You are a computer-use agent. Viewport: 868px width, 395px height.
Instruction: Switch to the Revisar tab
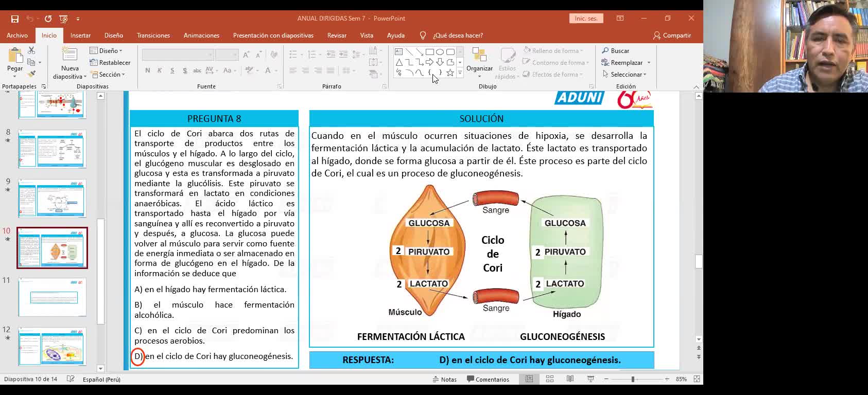(337, 35)
